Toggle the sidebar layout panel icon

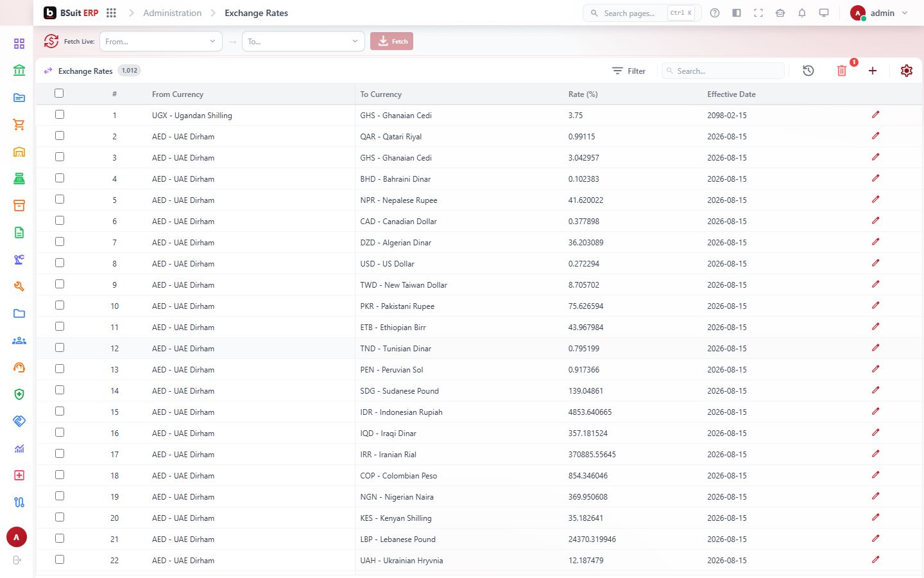(x=737, y=13)
